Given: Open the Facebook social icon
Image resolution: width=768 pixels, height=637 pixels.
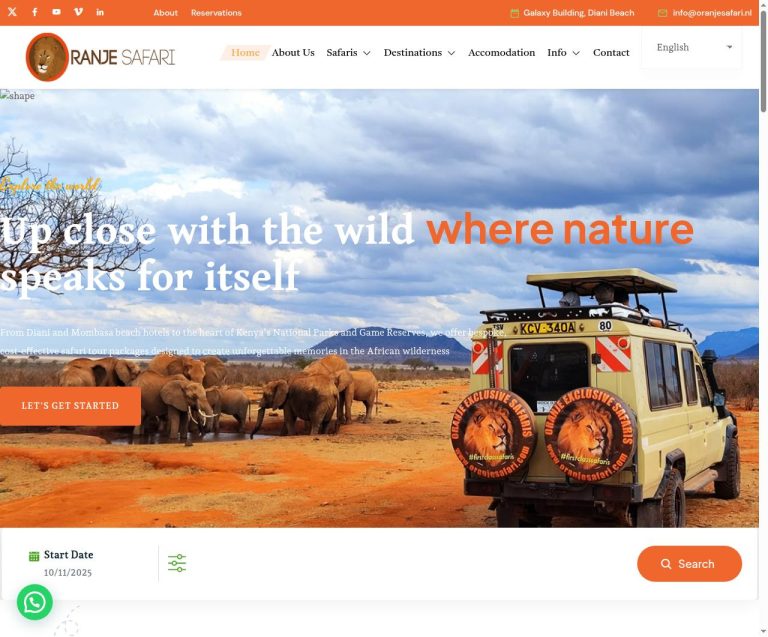Looking at the screenshot, I should pos(35,12).
